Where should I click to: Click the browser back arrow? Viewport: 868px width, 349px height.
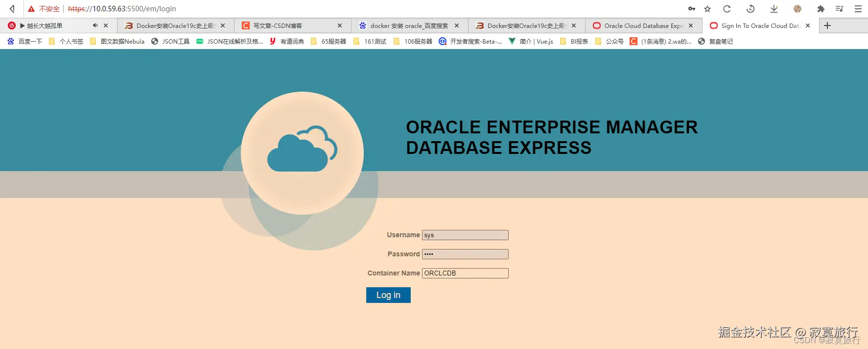click(x=12, y=9)
